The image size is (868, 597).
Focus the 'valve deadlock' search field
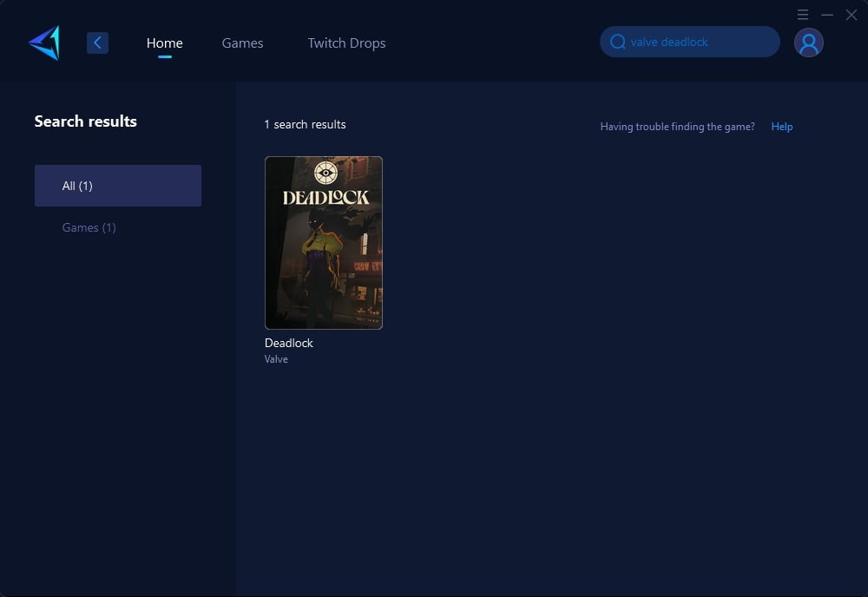(690, 42)
